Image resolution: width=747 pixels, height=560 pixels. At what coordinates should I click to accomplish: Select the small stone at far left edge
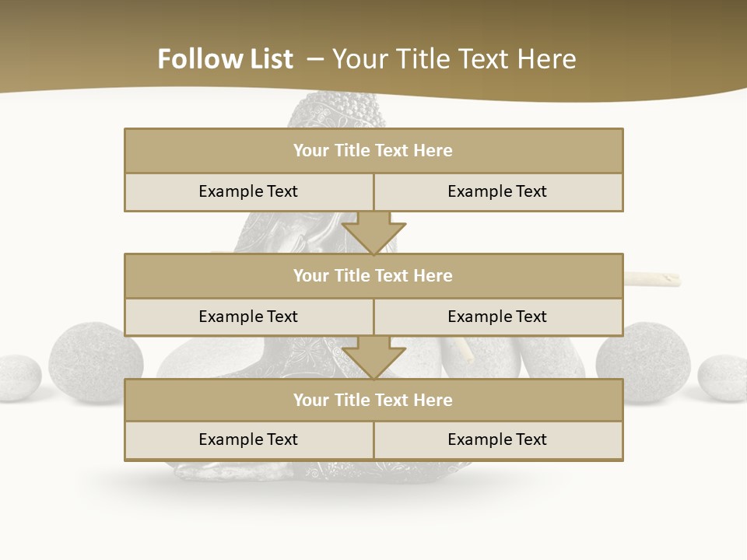[17, 378]
